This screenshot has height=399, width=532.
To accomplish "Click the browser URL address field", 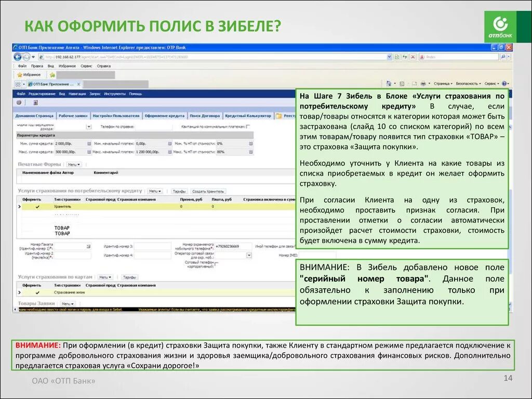I will coord(215,57).
